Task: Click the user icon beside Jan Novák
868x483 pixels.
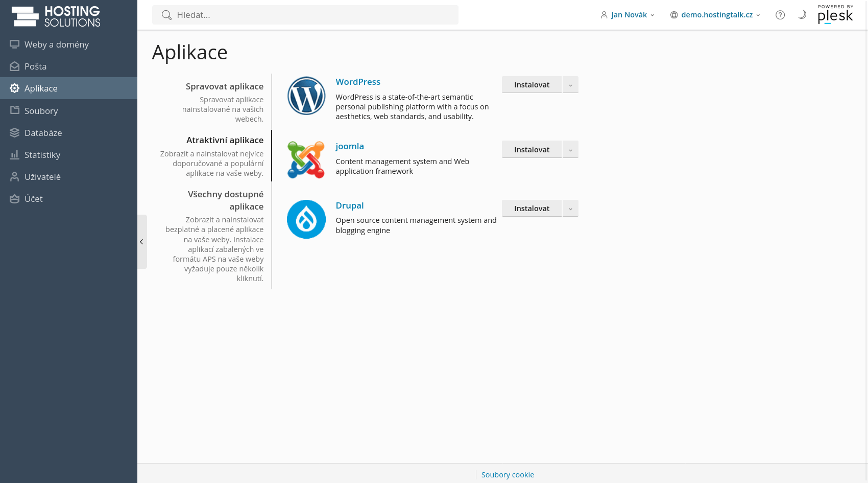Action: 604,15
